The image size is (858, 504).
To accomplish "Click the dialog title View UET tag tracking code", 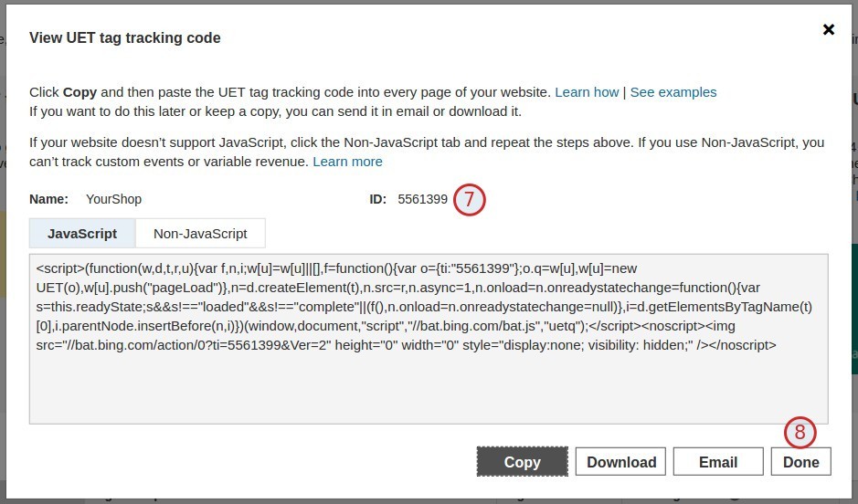I will (x=125, y=38).
